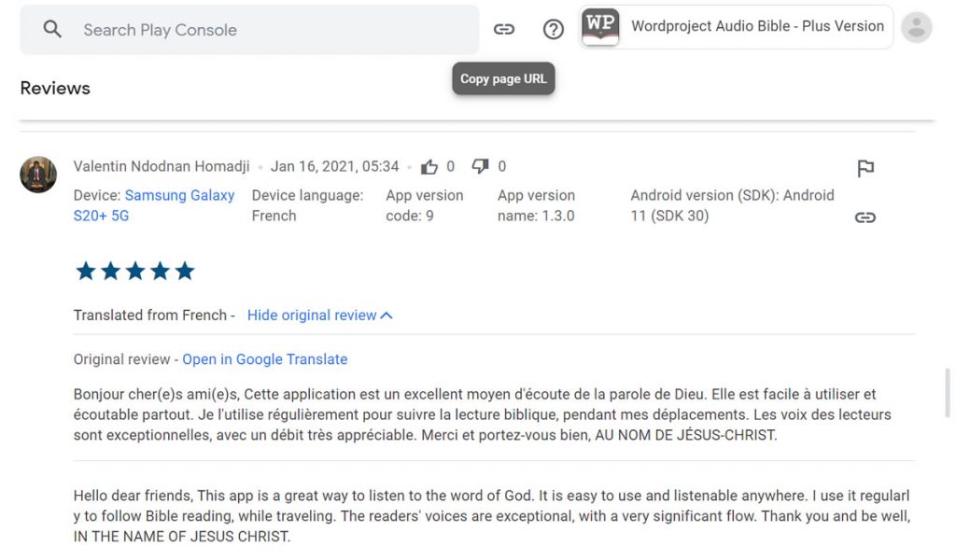Click the page scrollbar on the right
Screen dimensions: 956x560
948,392
